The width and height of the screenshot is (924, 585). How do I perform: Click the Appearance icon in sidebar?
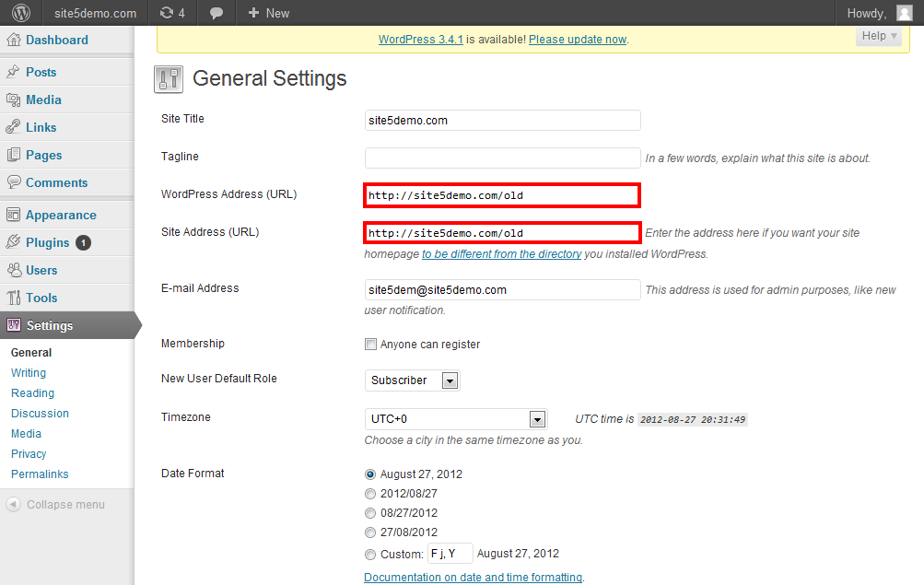[14, 215]
